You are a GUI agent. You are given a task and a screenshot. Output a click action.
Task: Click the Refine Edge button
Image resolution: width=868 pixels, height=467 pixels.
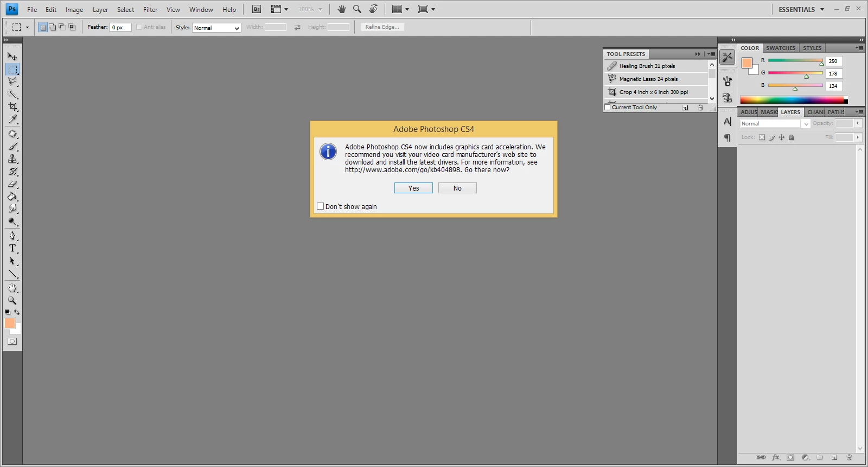coord(382,27)
